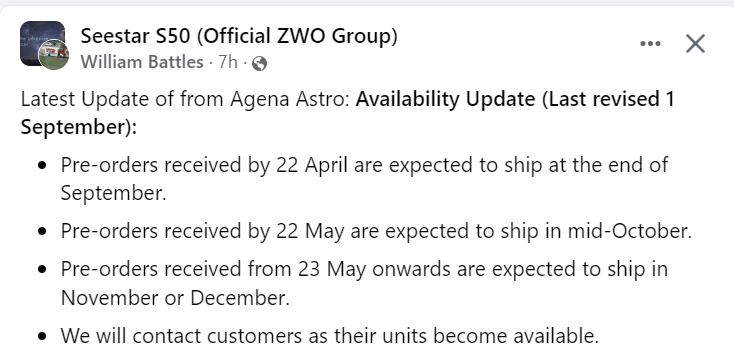The image size is (734, 361).
Task: Click the 'November or December.' text line
Action: pos(175,298)
